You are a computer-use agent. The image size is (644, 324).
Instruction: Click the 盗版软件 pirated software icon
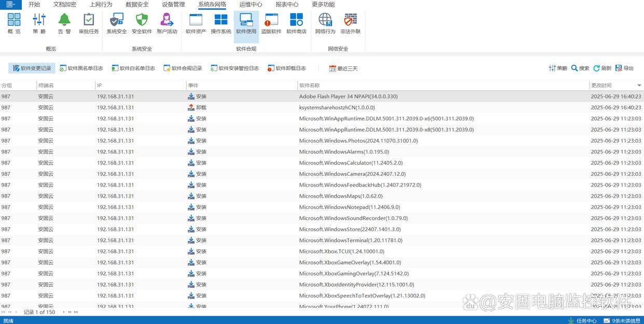pyautogui.click(x=271, y=24)
